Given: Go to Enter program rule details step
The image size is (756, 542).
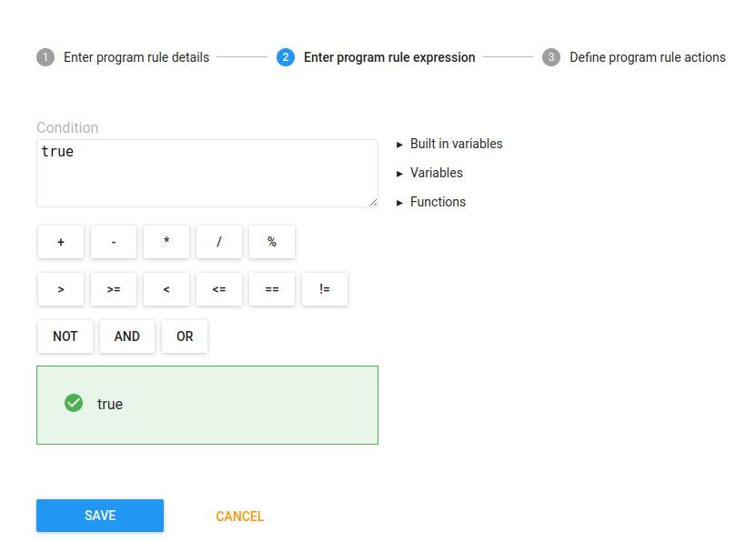Looking at the screenshot, I should 123,57.
